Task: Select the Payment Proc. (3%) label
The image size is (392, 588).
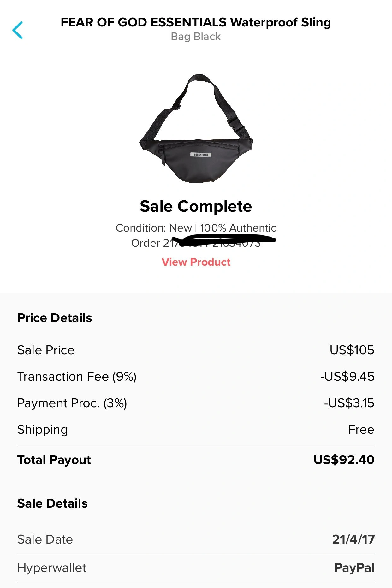Action: click(72, 403)
